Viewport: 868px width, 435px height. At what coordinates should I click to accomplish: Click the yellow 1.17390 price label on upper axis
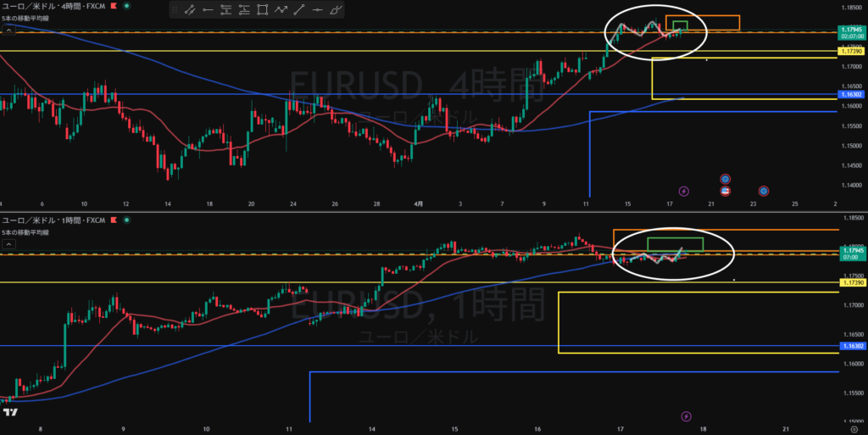[x=851, y=53]
